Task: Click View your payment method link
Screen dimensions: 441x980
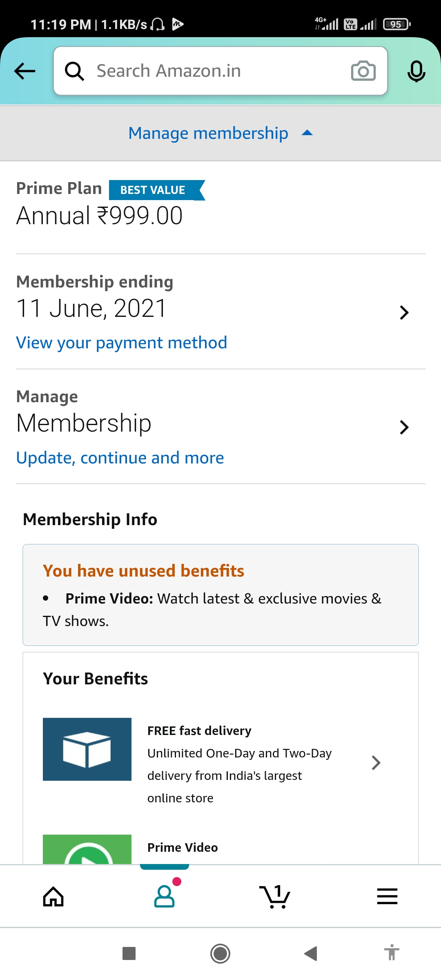Action: tap(121, 343)
